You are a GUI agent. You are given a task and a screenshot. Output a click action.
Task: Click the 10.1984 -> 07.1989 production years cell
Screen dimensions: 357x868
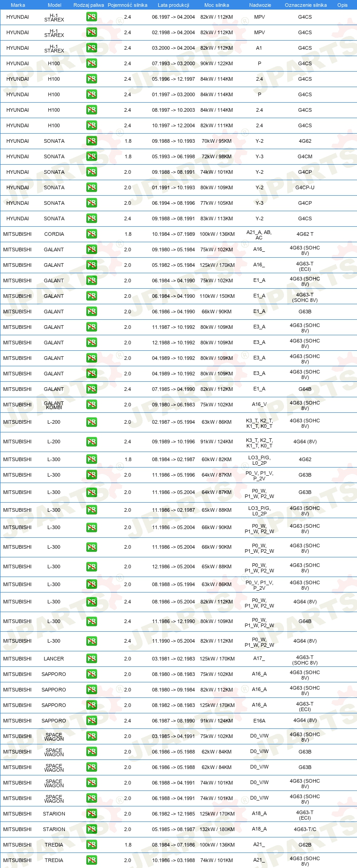pyautogui.click(x=173, y=234)
